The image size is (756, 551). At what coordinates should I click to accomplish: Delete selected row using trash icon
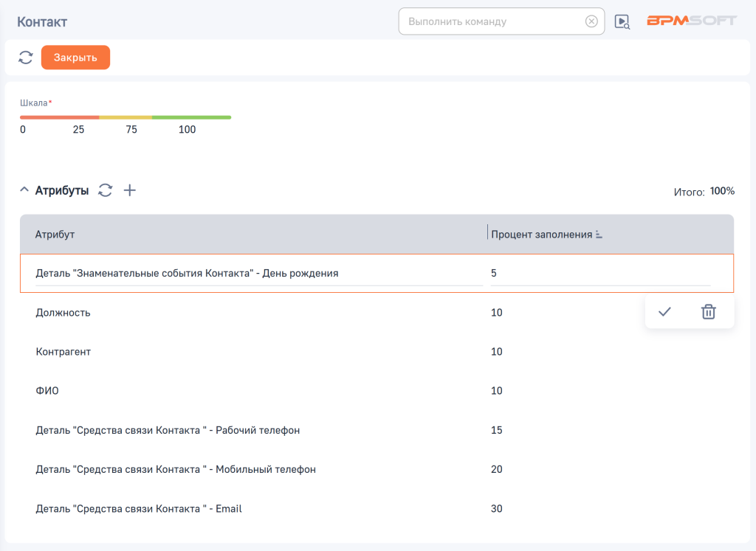(x=708, y=312)
